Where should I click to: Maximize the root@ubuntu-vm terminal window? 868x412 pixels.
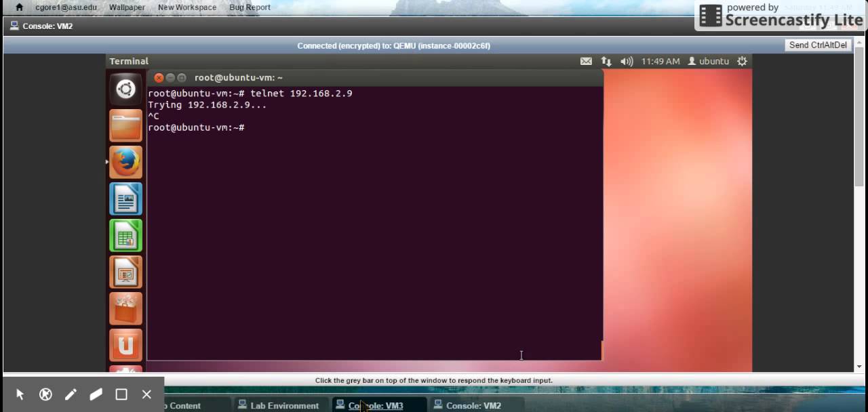pyautogui.click(x=182, y=78)
